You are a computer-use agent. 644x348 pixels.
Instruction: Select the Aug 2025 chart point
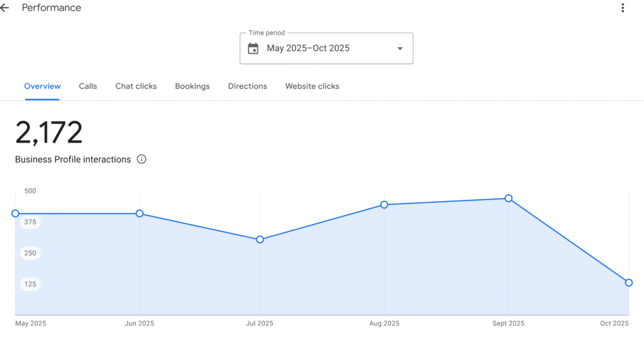(384, 205)
